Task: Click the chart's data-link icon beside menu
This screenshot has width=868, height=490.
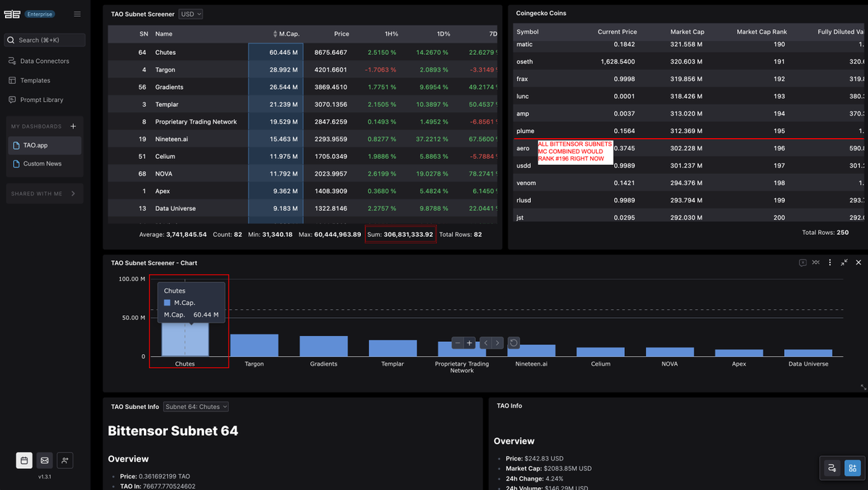Action: [816, 262]
